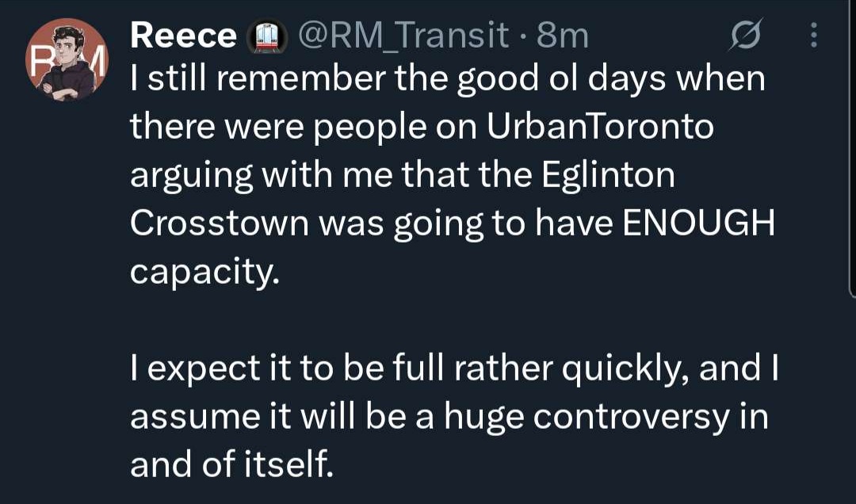Click the word Eglinton in the tweet
This screenshot has width=856, height=504.
(x=609, y=175)
